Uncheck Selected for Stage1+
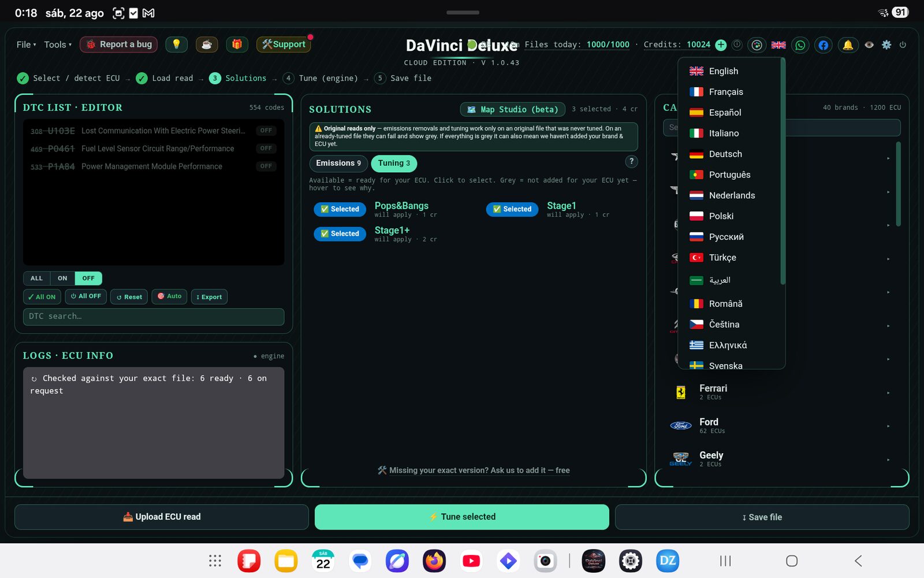This screenshot has height=578, width=924. [x=340, y=234]
